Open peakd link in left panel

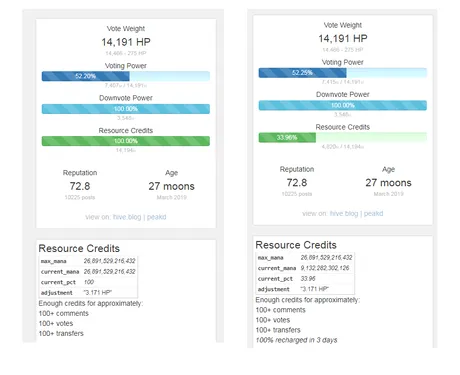coord(156,217)
